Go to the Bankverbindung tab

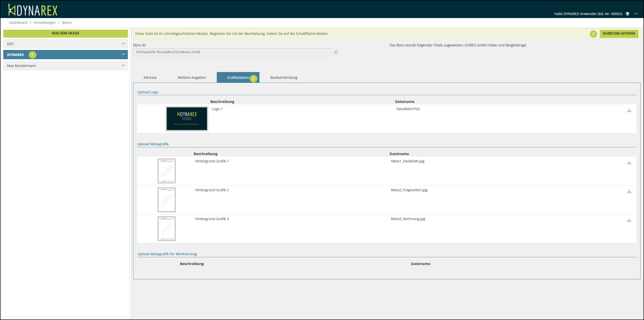coord(284,78)
